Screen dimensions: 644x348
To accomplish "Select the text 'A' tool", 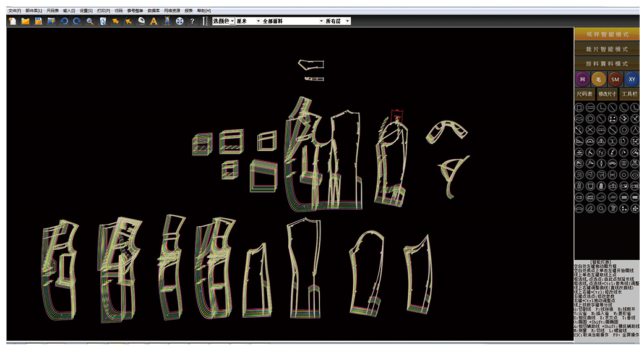I will click(x=154, y=21).
